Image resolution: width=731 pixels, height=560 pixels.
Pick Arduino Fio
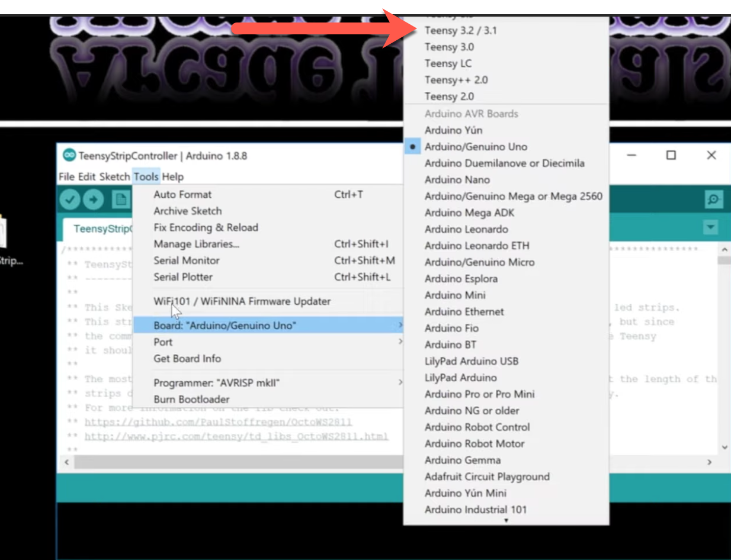pos(506,329)
